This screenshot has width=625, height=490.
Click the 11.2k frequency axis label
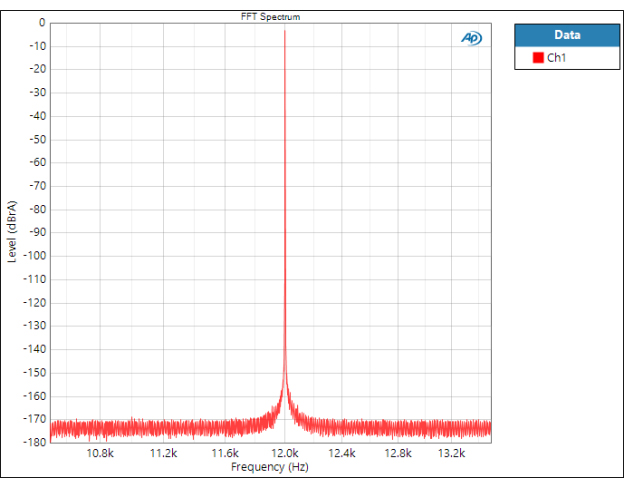point(162,453)
